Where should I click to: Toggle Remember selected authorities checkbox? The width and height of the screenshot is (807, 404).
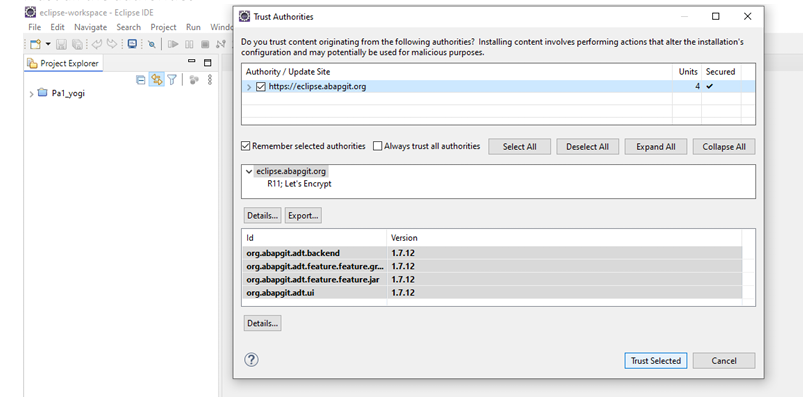click(246, 146)
